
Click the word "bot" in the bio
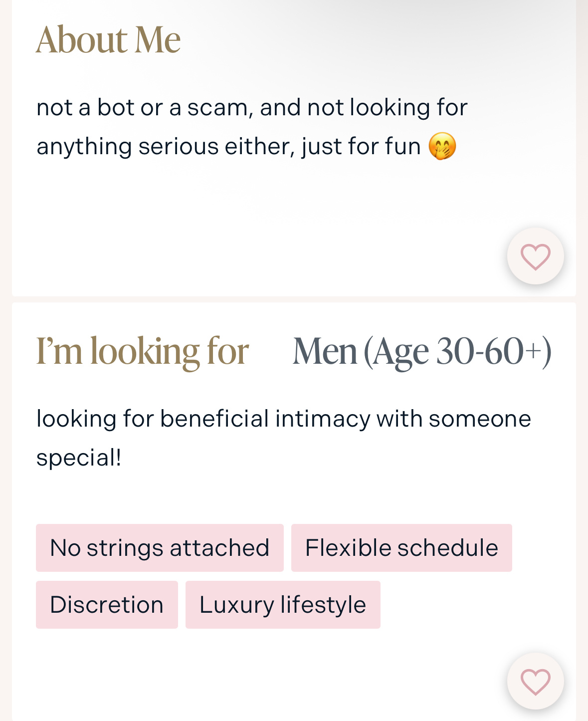(116, 108)
